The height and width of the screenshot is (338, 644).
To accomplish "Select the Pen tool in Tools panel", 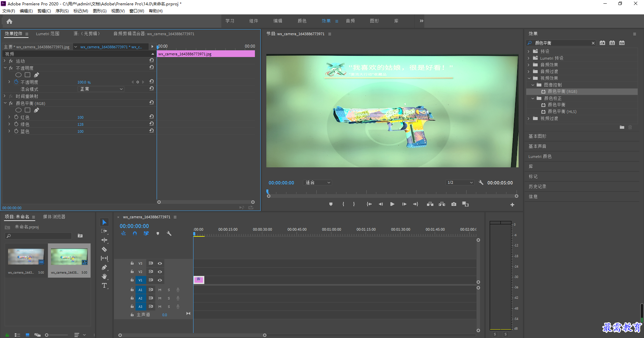I will pyautogui.click(x=104, y=267).
